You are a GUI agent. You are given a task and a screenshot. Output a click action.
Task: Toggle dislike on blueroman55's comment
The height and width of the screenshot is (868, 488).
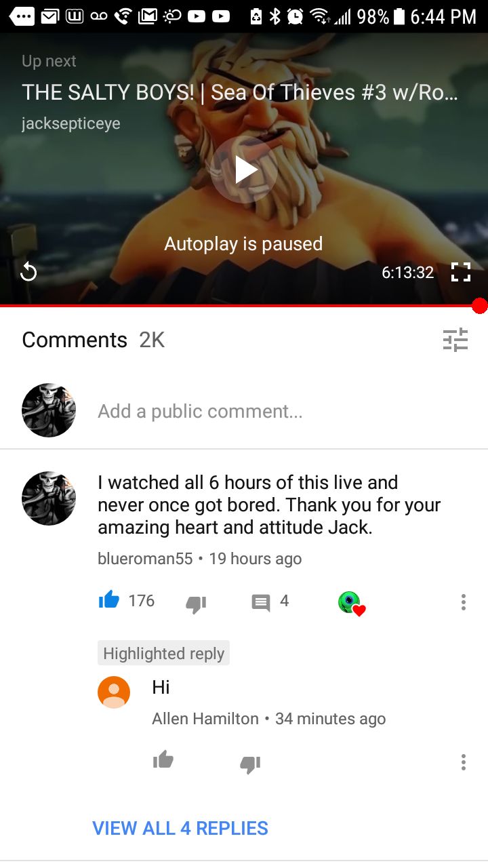pos(196,603)
